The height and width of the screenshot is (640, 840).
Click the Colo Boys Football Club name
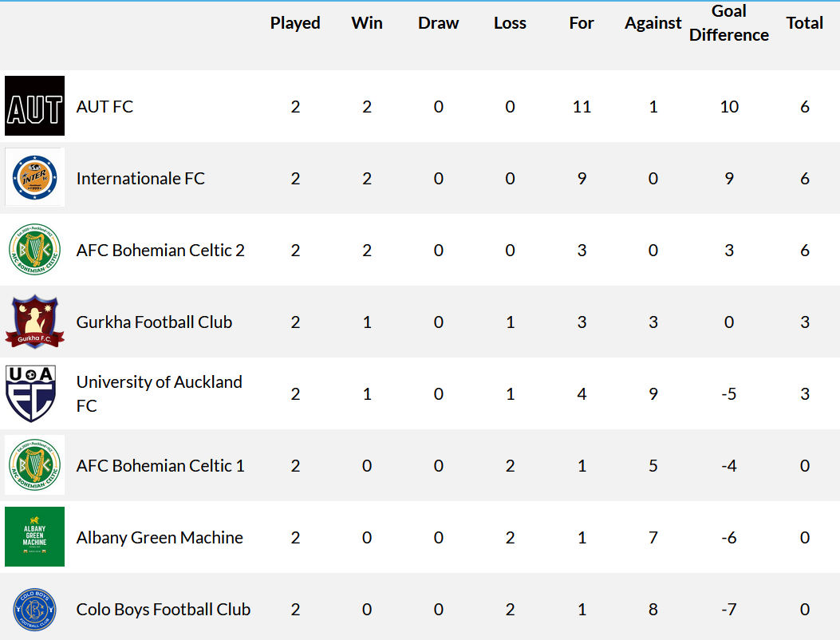(x=164, y=610)
